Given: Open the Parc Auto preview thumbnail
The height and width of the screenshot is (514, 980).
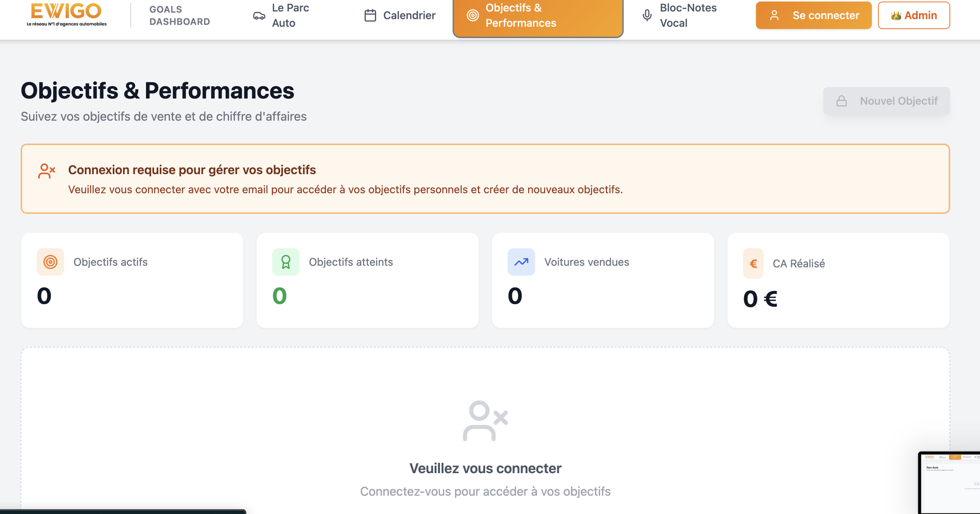Looking at the screenshot, I should [950, 482].
